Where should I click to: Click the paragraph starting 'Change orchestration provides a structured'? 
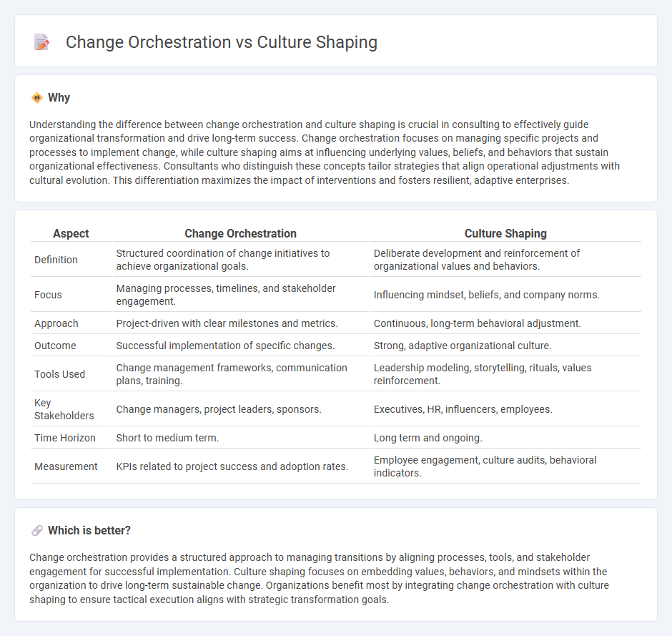pos(320,578)
